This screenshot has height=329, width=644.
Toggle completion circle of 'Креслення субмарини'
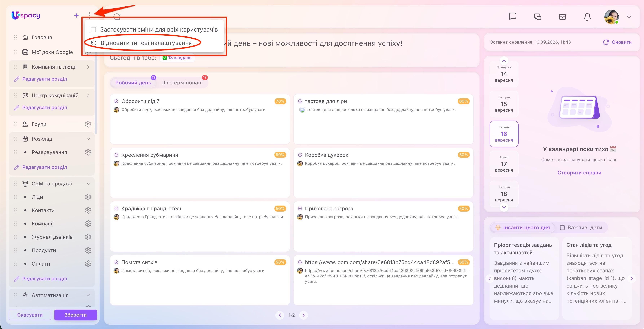[x=116, y=155]
